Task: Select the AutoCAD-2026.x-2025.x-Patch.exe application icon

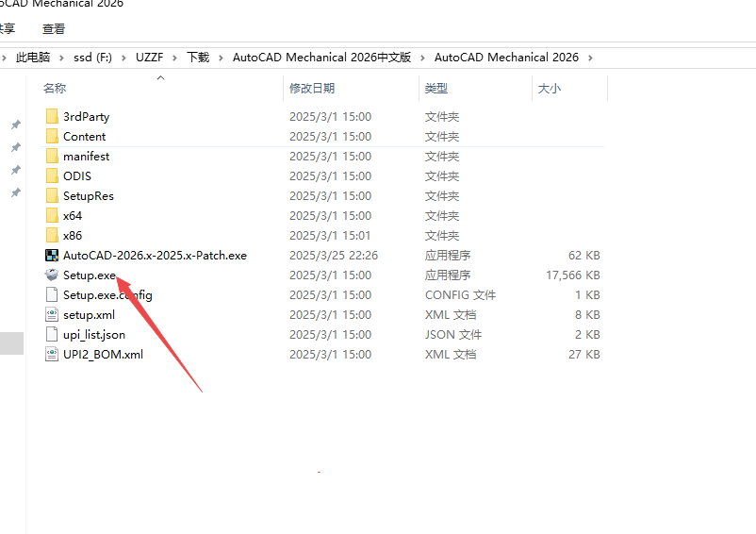Action: pyautogui.click(x=52, y=256)
